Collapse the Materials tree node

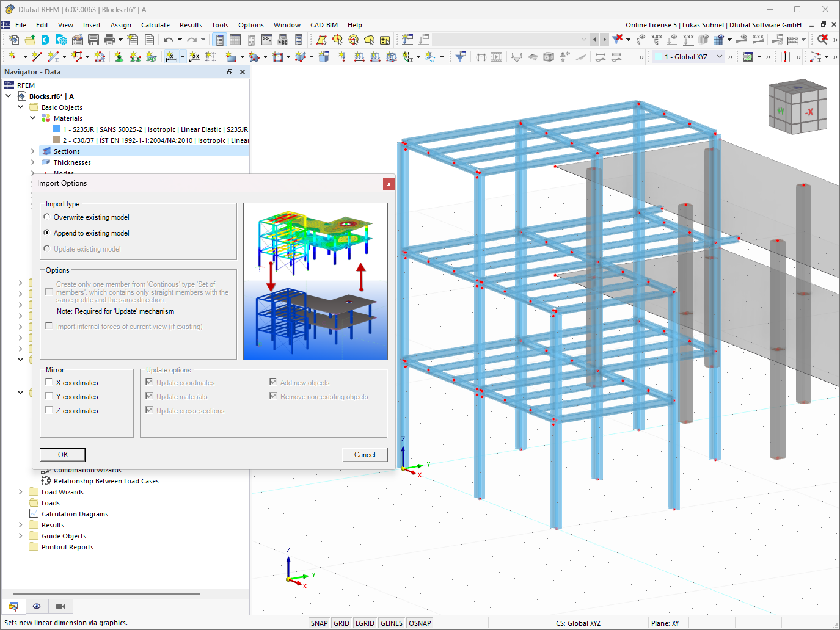click(x=32, y=118)
